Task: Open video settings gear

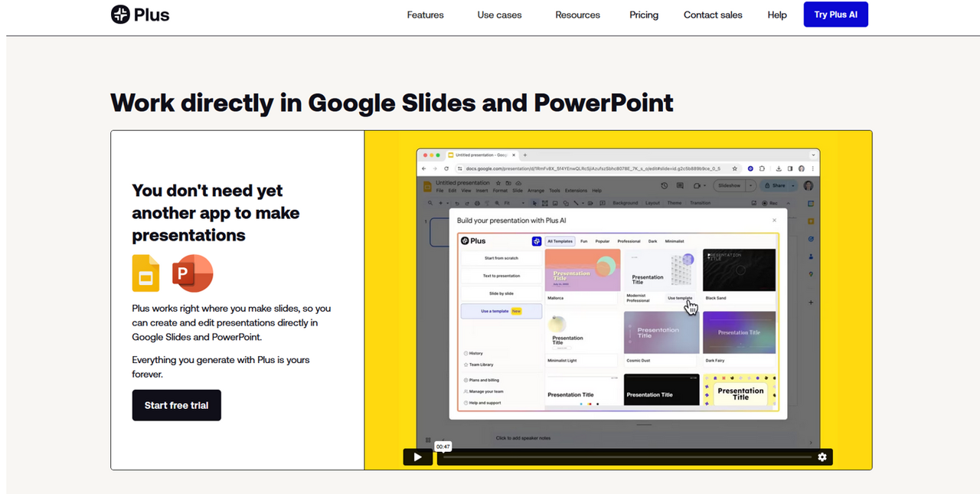Action: click(822, 457)
